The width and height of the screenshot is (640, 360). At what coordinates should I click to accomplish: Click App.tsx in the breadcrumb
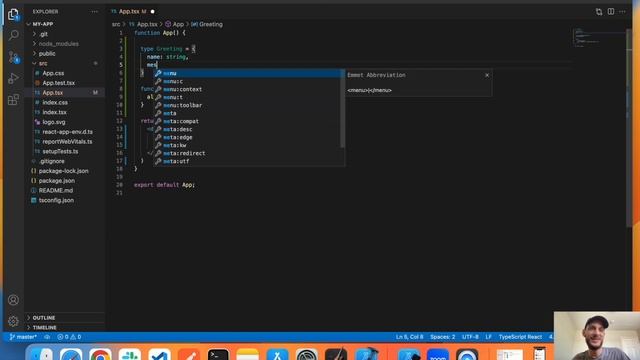143,24
